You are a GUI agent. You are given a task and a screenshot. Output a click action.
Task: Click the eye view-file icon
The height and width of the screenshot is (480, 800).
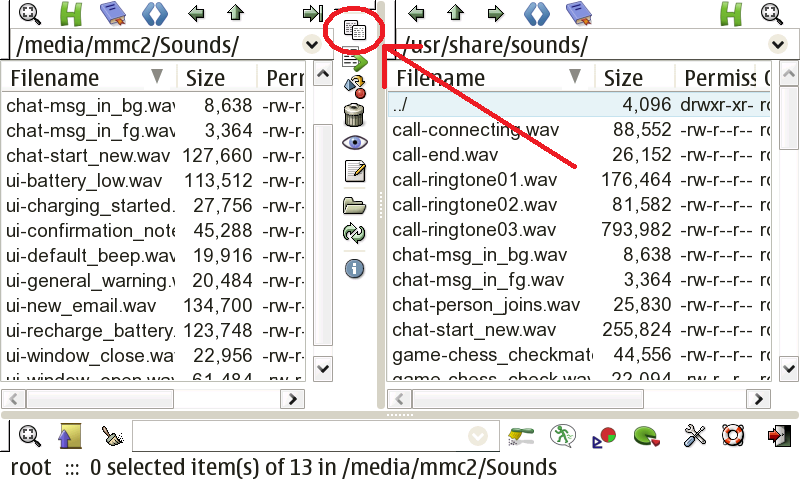(354, 143)
